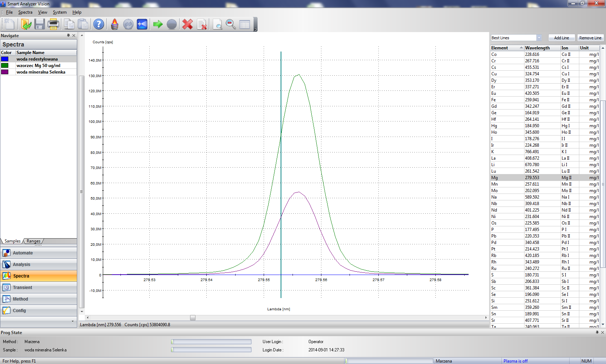
Task: Click the grey refresh arrows icon
Action: [x=128, y=24]
